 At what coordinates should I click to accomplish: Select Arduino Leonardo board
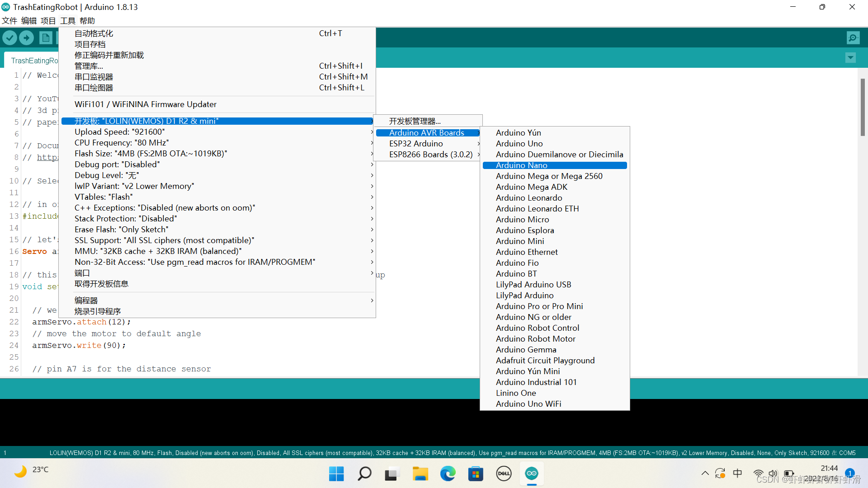click(555, 198)
